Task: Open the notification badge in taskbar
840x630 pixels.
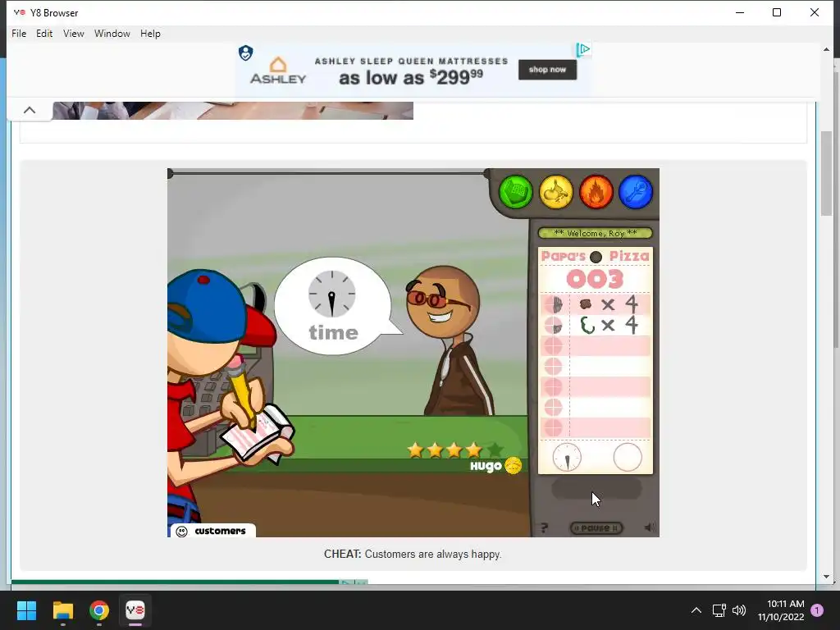Action: pyautogui.click(x=817, y=610)
